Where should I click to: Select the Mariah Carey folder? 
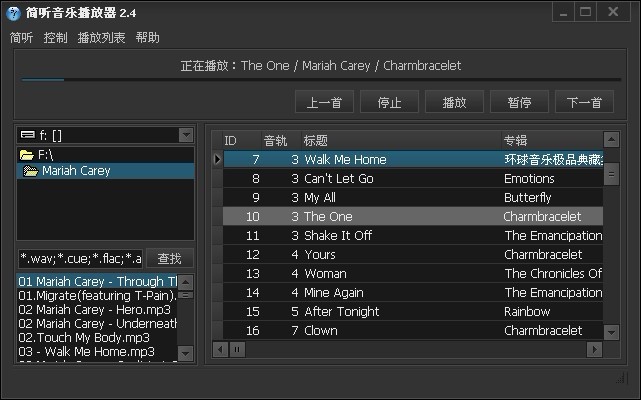coord(105,171)
